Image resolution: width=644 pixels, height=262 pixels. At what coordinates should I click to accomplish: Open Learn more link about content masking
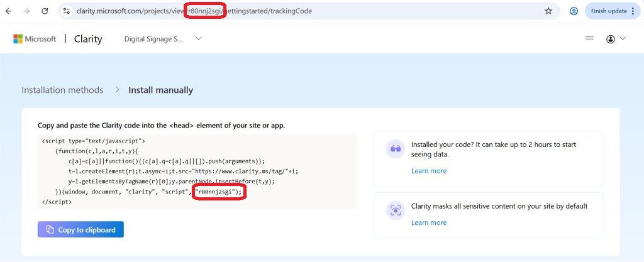coord(428,222)
